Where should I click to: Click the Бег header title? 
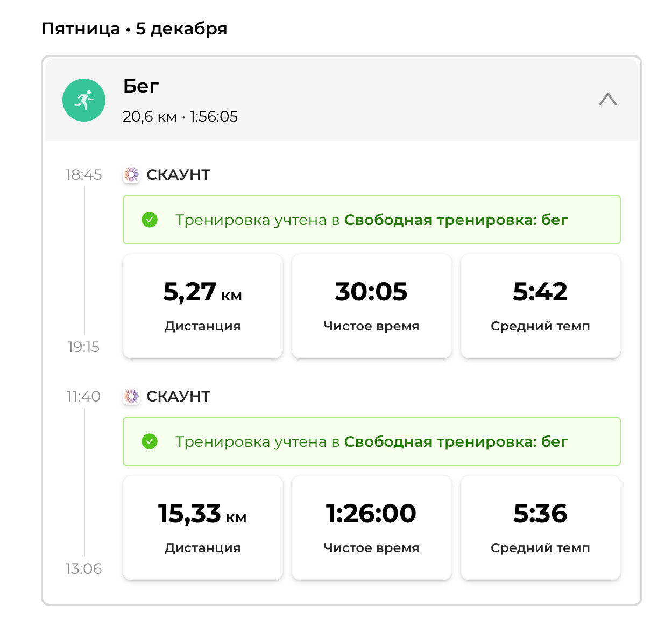coord(141,86)
